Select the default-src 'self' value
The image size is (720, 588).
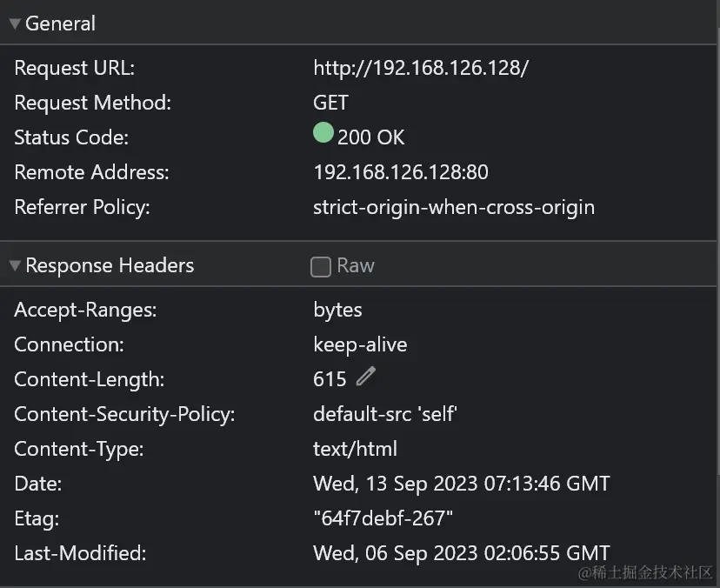(385, 414)
